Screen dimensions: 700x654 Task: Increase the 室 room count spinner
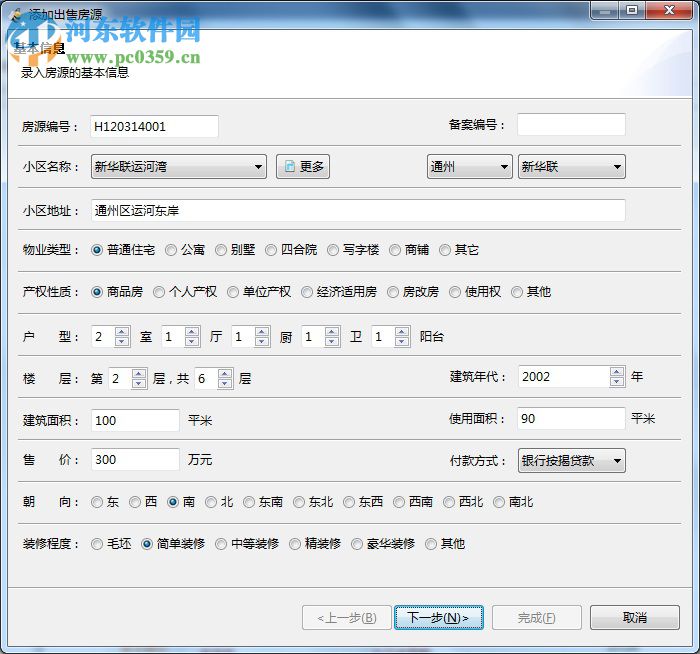pos(122,332)
